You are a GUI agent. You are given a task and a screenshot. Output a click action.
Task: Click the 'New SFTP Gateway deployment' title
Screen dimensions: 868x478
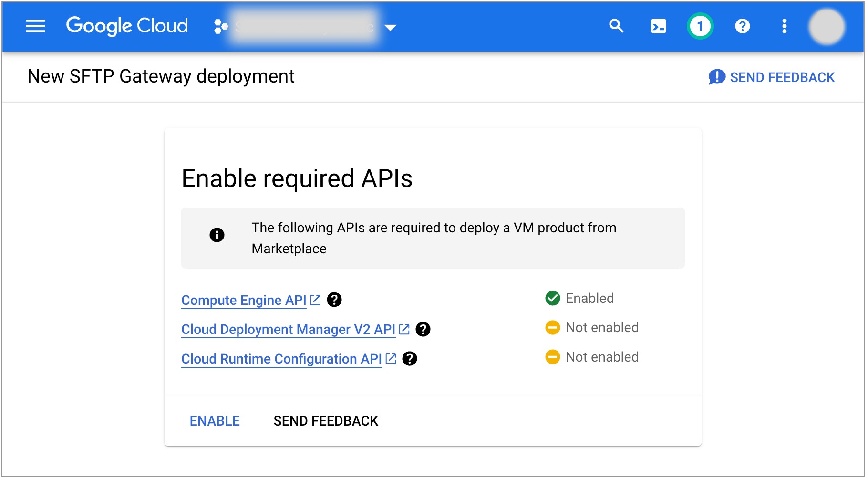(161, 76)
